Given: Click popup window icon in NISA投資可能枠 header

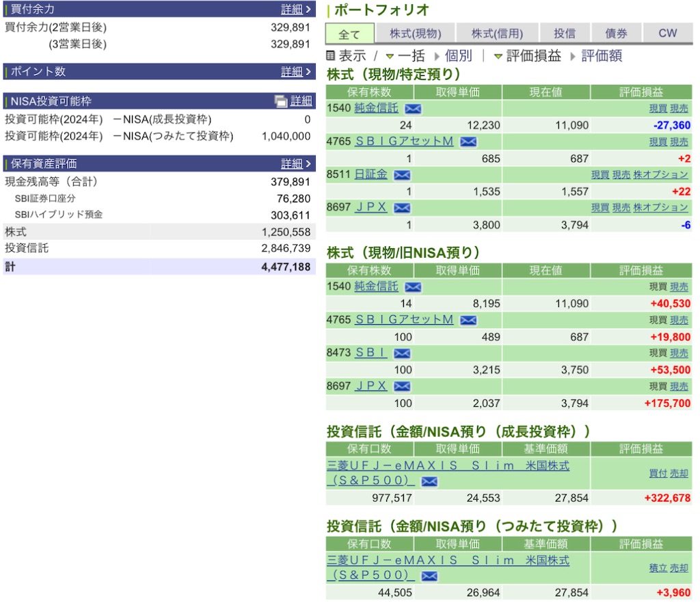Looking at the screenshot, I should tap(281, 102).
